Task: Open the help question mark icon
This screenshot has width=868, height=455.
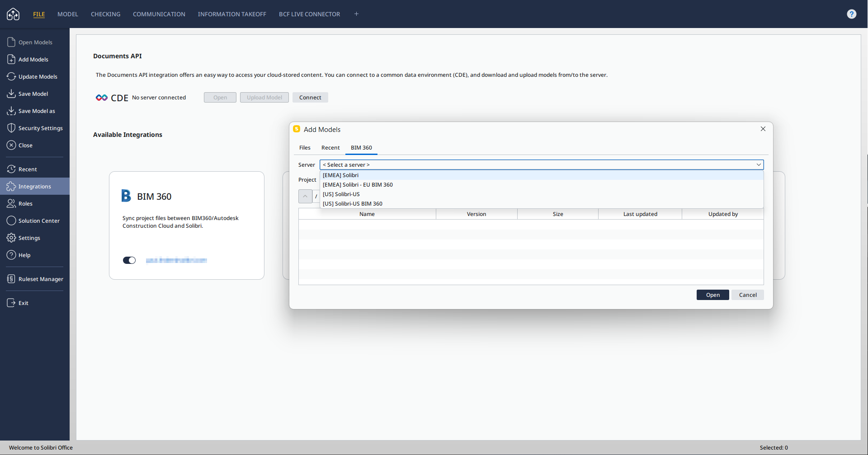Action: pyautogui.click(x=851, y=14)
